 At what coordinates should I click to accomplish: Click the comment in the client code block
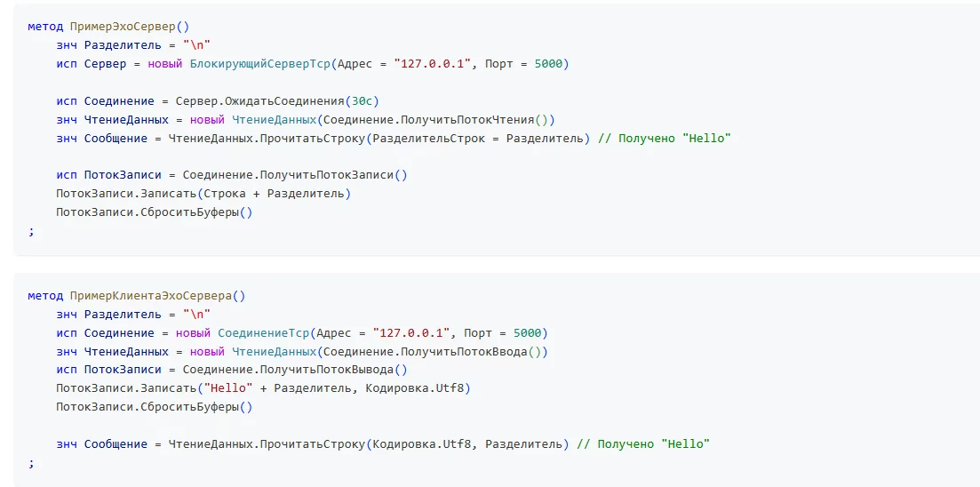642,443
